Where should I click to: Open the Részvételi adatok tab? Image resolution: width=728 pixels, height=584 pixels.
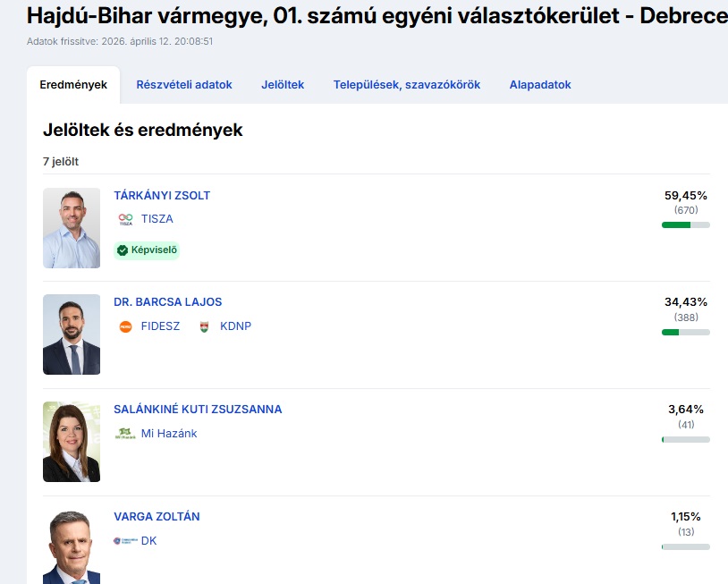click(184, 85)
